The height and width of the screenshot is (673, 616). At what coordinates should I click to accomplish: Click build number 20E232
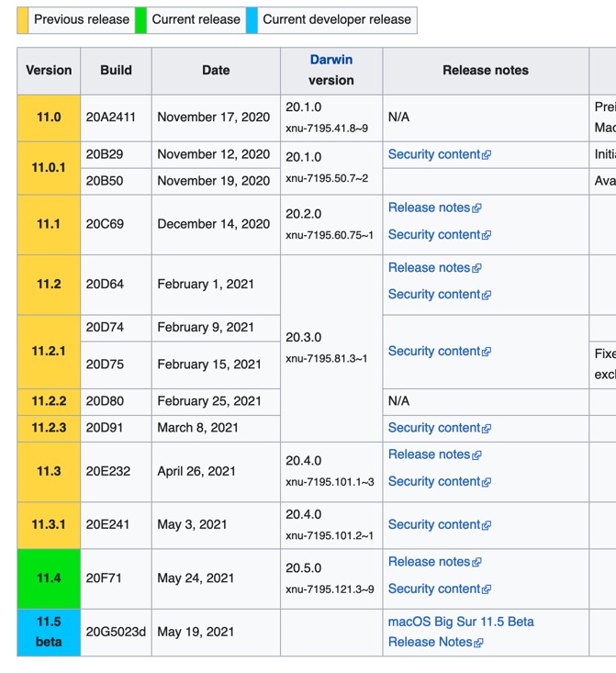107,471
